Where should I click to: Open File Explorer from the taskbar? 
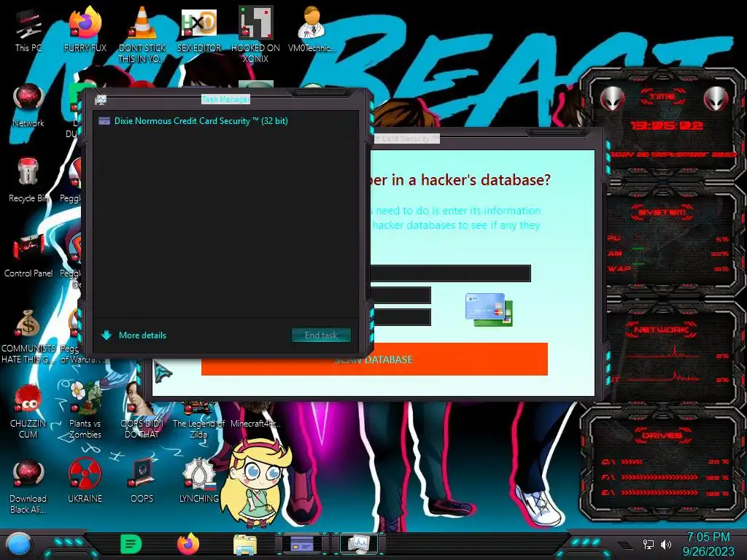click(x=245, y=545)
